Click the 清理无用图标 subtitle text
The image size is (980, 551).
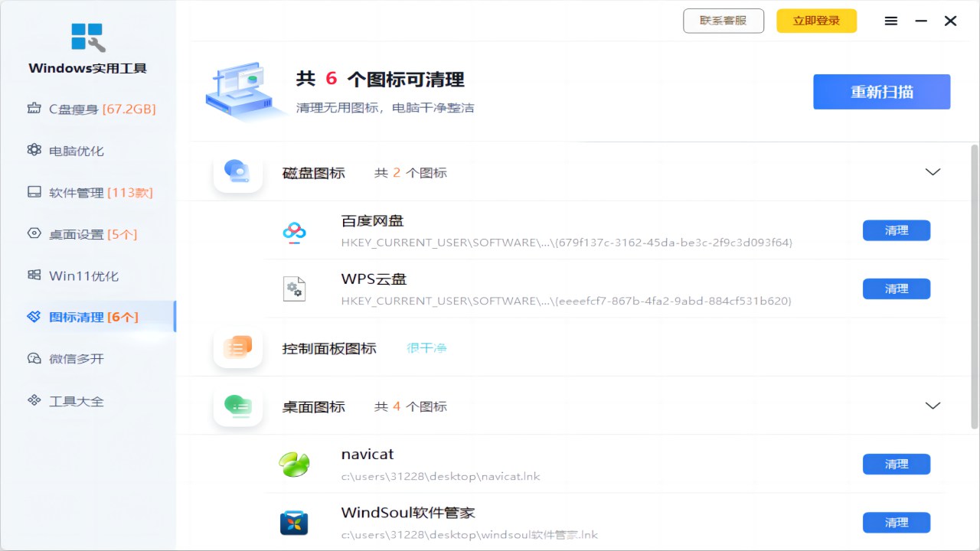385,108
